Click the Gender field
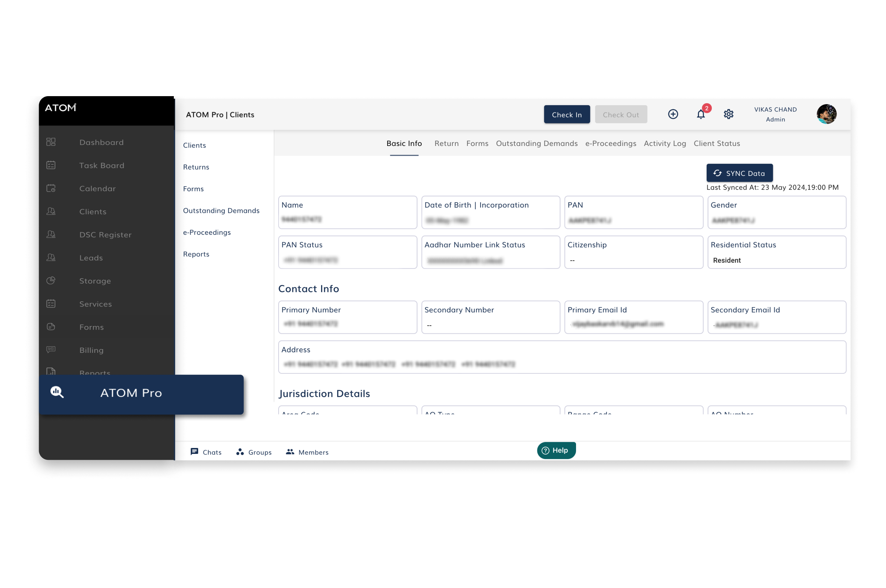The height and width of the screenshot is (588, 886). (777, 212)
